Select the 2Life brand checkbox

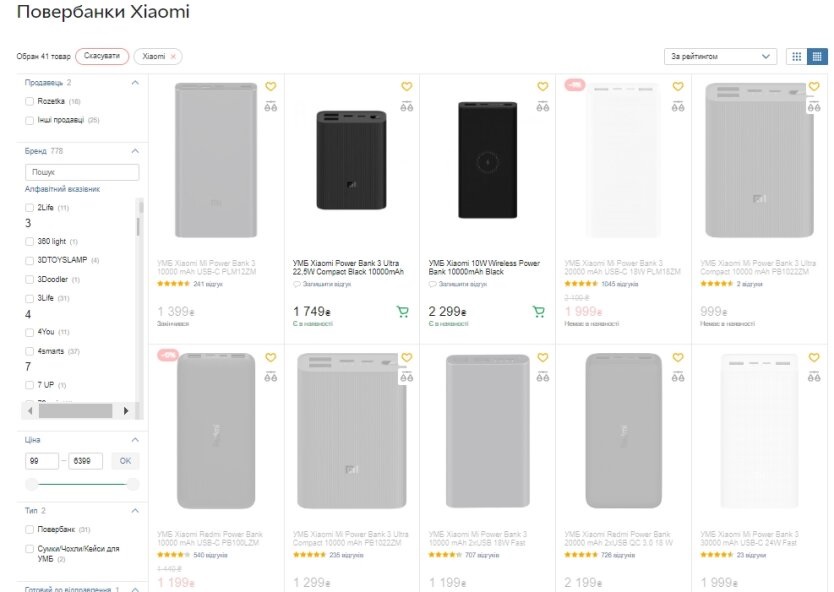click(29, 207)
